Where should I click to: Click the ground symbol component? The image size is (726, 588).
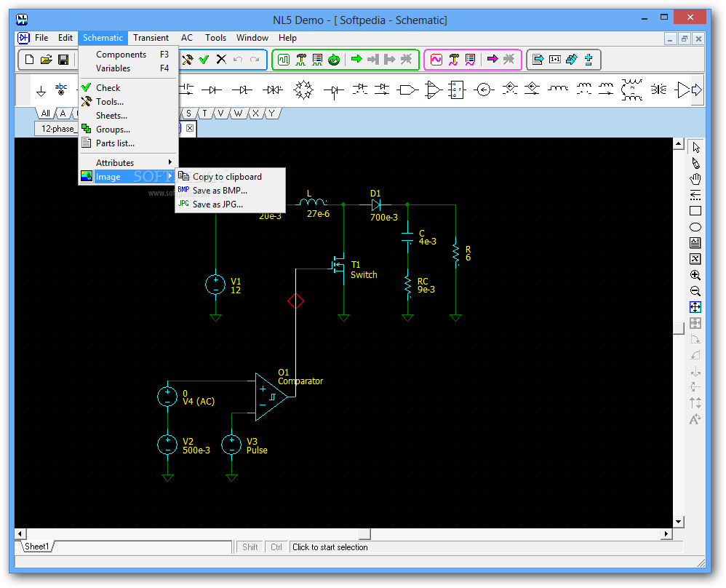[x=41, y=91]
